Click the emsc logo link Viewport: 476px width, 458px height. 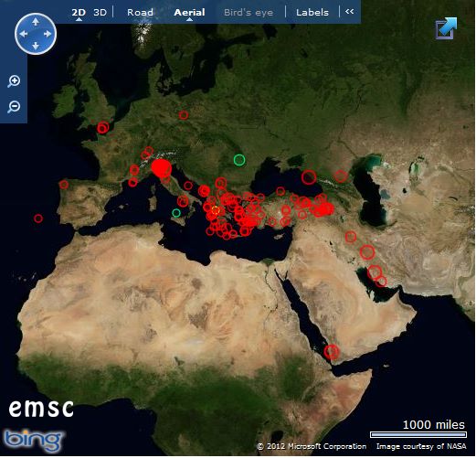click(41, 408)
